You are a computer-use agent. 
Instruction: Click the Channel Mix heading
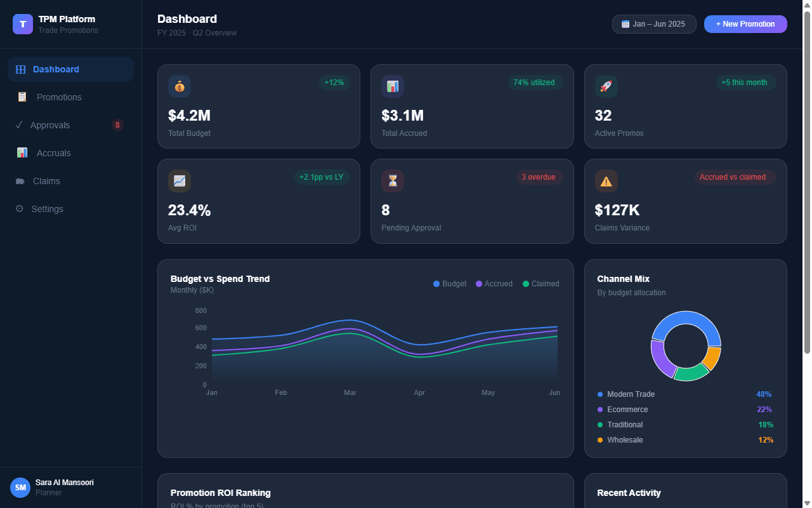point(624,279)
